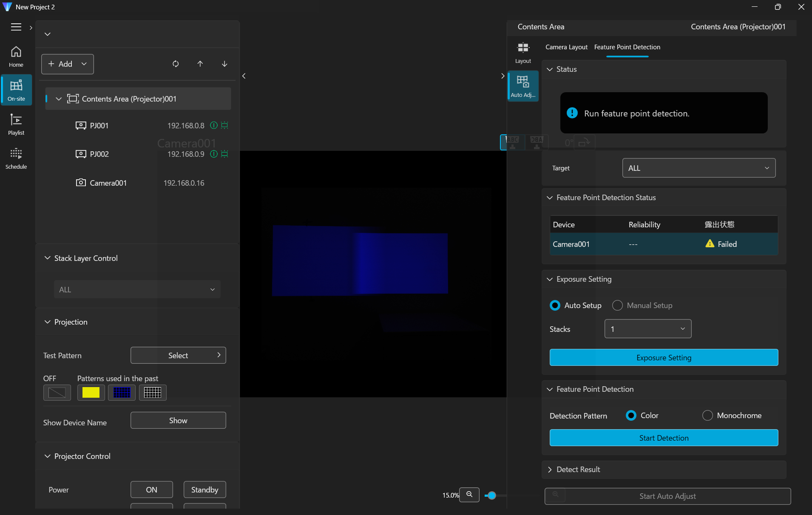The height and width of the screenshot is (515, 812).
Task: Open the hamburger menu
Action: click(16, 27)
